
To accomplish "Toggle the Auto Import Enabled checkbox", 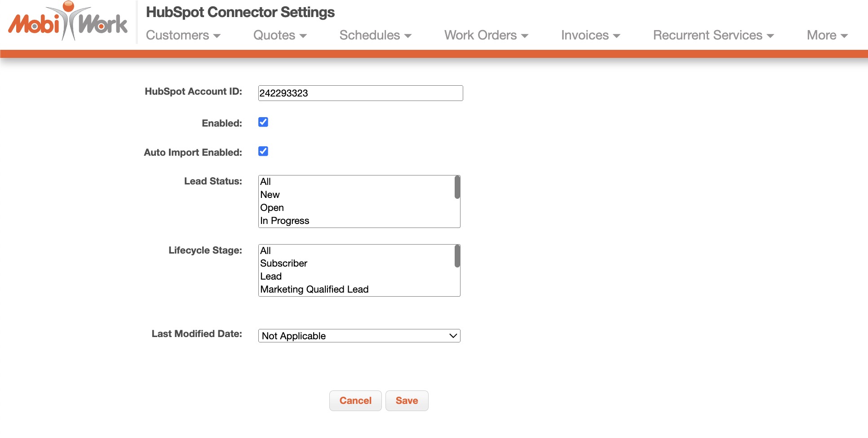I will [x=263, y=151].
